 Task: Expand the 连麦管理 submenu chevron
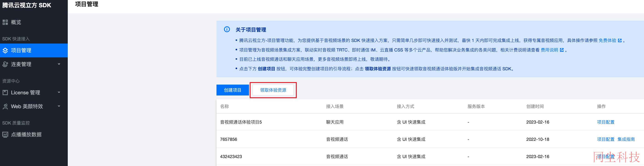click(x=59, y=64)
